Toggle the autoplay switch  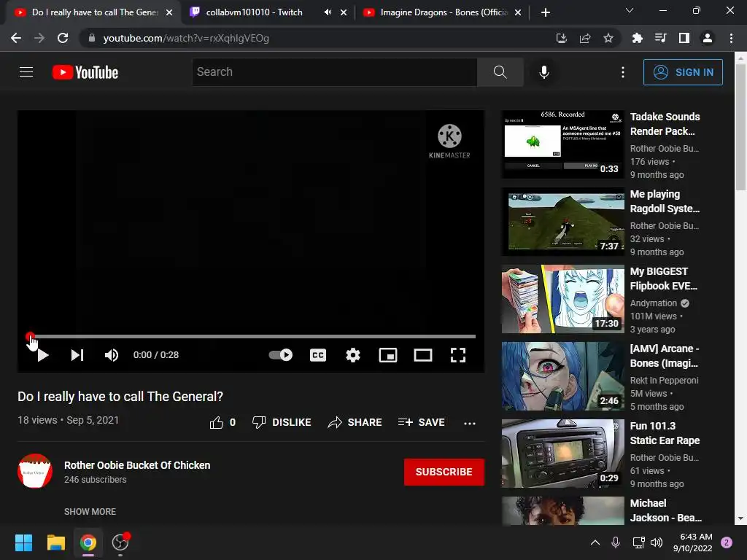(x=281, y=355)
